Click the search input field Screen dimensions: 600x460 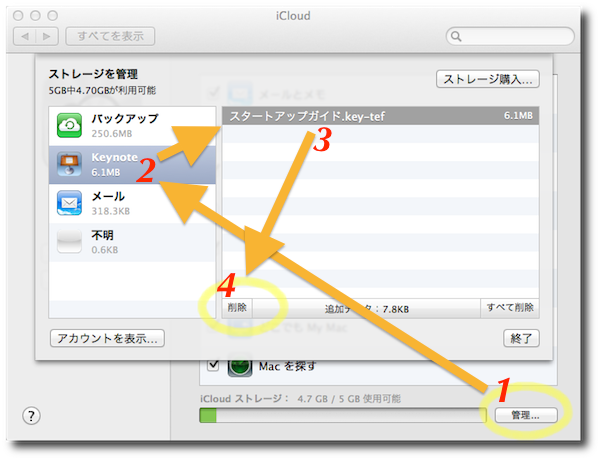click(x=510, y=36)
